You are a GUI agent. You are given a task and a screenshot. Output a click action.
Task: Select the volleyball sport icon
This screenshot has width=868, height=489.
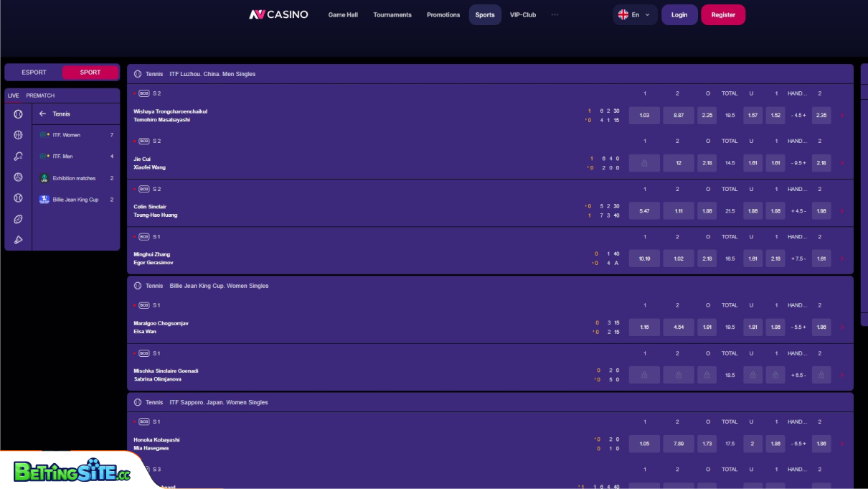point(18,177)
